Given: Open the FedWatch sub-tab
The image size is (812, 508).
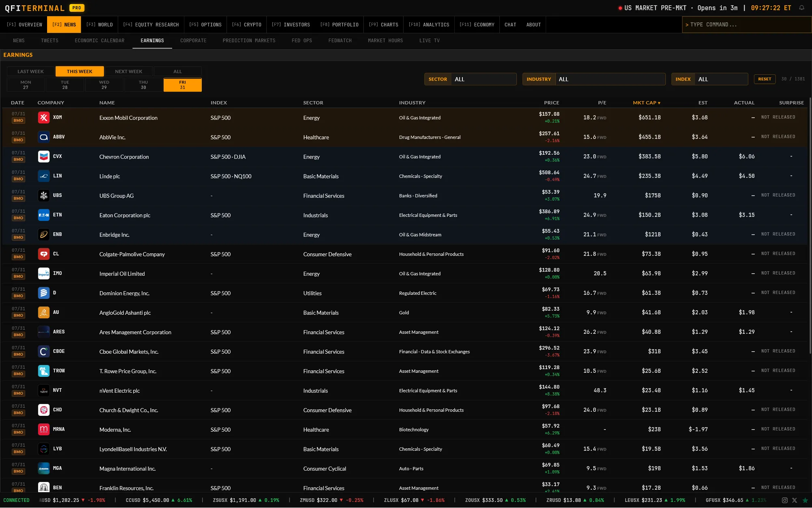Looking at the screenshot, I should tap(340, 41).
